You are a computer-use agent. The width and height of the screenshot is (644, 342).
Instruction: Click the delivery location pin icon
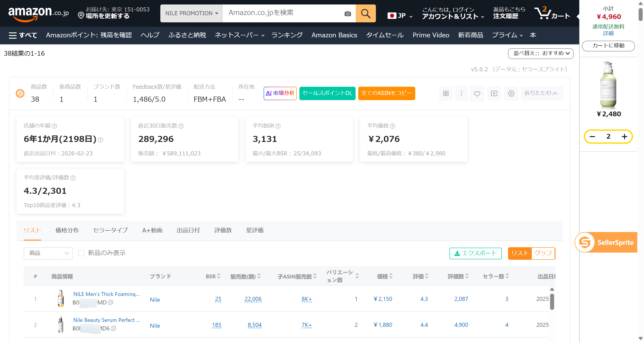[81, 15]
